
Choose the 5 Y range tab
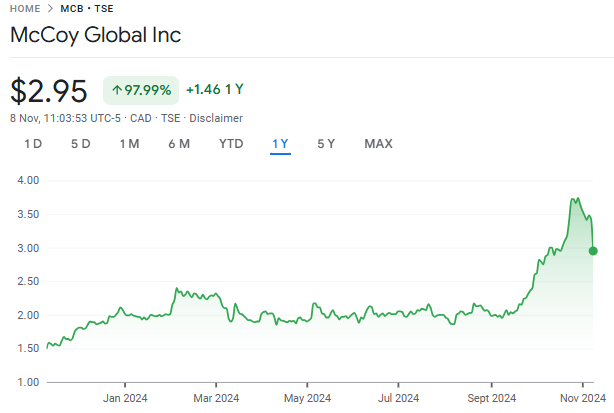click(x=326, y=144)
